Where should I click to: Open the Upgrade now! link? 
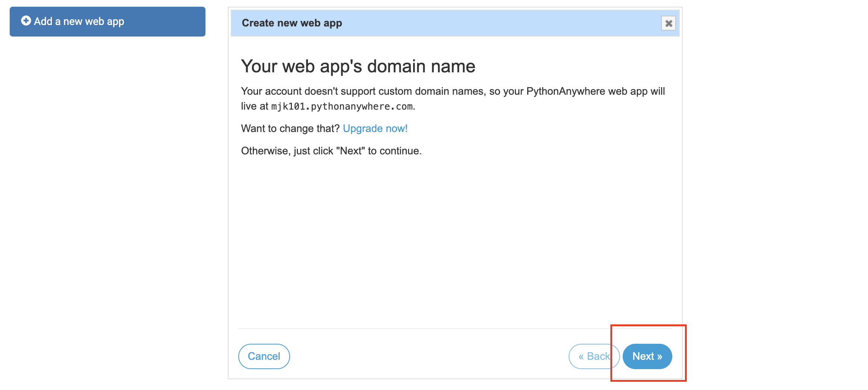(x=375, y=129)
